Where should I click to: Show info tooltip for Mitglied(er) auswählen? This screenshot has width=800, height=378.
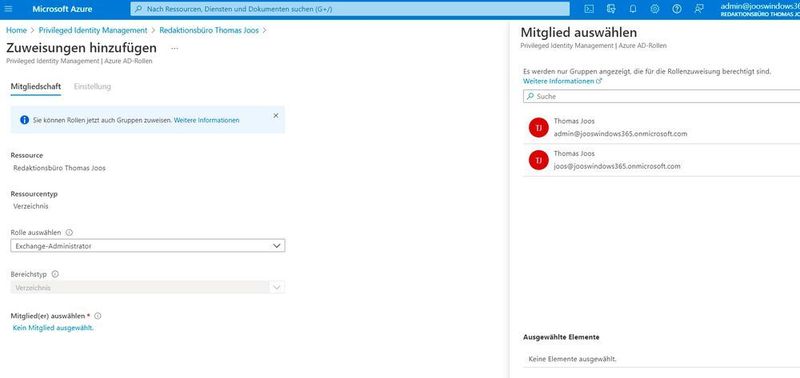tap(98, 316)
